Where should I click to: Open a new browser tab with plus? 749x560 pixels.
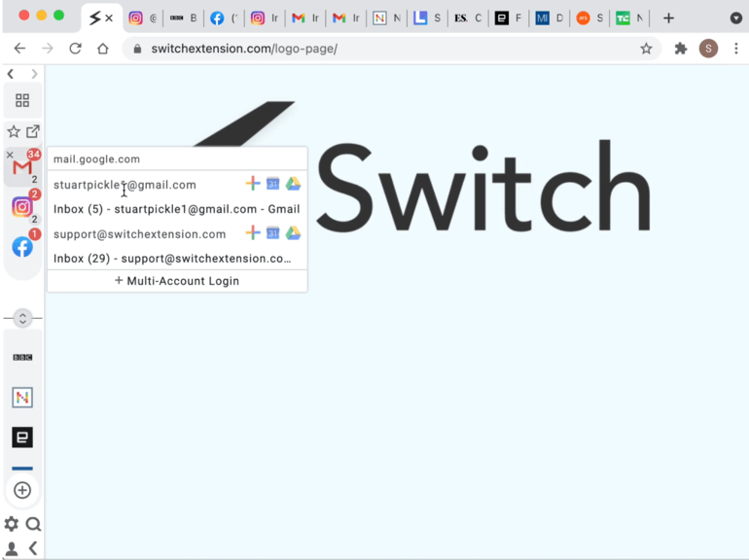pyautogui.click(x=668, y=18)
